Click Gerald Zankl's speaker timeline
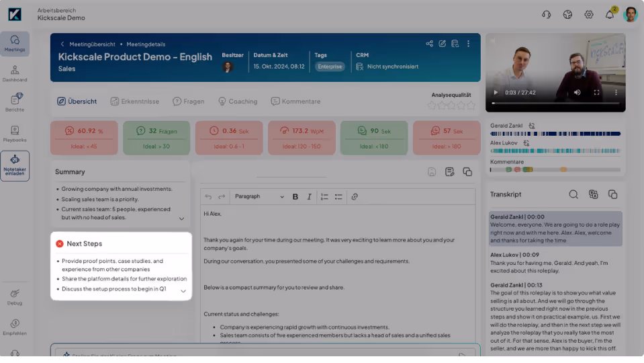Image resolution: width=644 pixels, height=363 pixels. (555, 134)
